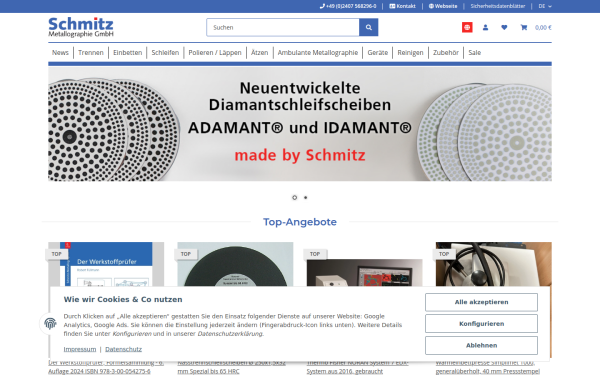Select the second carousel slide dot
Image resolution: width=600 pixels, height=375 pixels.
point(305,197)
